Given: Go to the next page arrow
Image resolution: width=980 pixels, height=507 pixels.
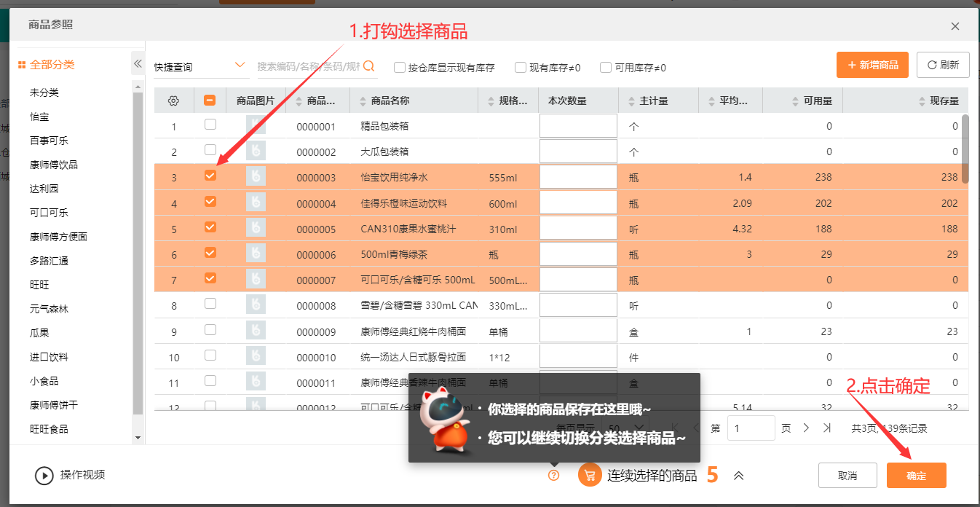Looking at the screenshot, I should click(x=806, y=428).
